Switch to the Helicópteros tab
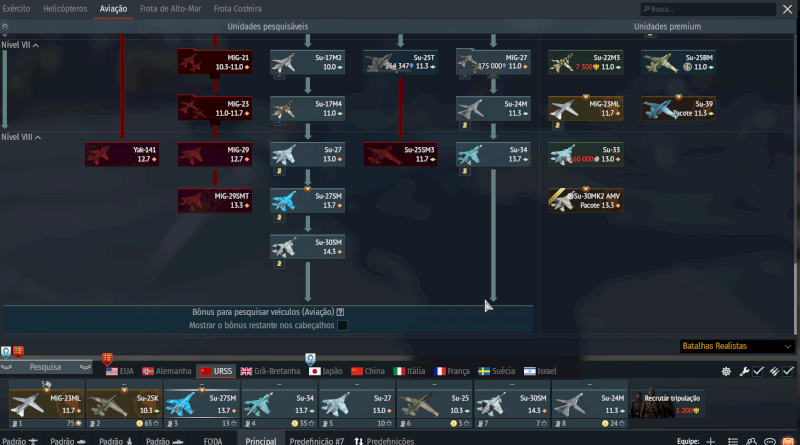The image size is (800, 445). 65,9
